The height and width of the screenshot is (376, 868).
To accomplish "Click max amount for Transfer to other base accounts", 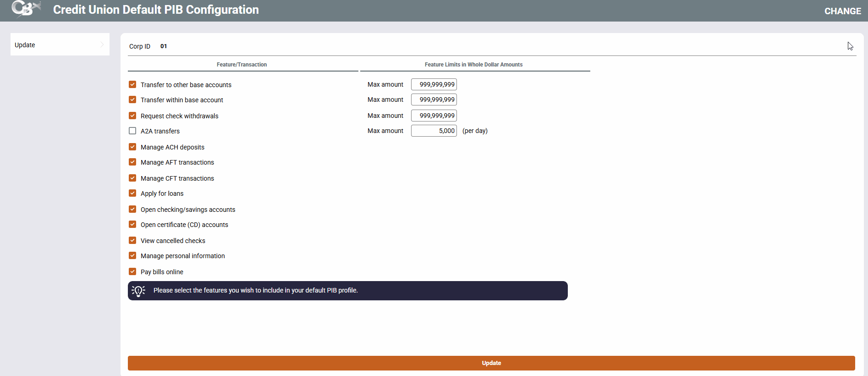I will [x=434, y=84].
